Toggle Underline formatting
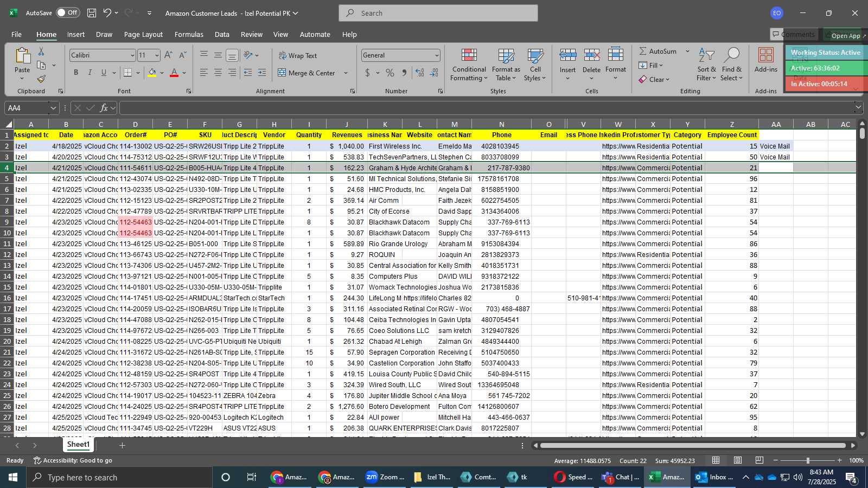Screen dimensions: 868x488 [104, 73]
